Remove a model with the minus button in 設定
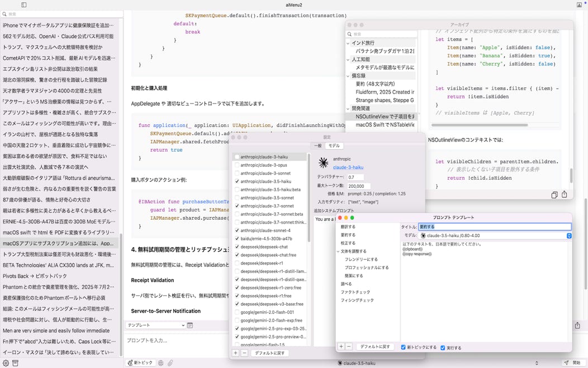The width and height of the screenshot is (588, 368). click(244, 352)
